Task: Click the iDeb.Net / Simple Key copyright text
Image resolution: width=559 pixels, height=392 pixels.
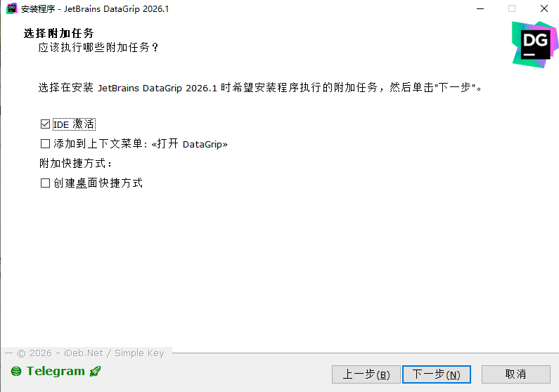Action: point(91,353)
